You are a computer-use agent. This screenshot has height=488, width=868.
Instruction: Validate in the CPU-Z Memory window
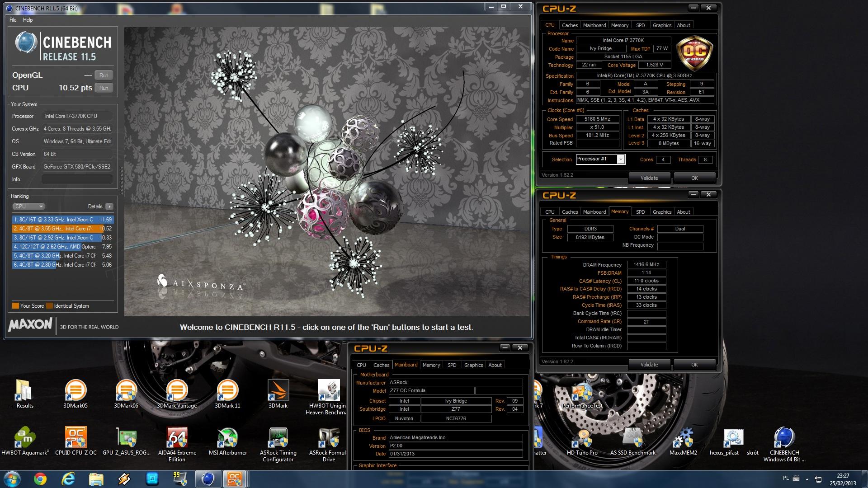pos(649,365)
